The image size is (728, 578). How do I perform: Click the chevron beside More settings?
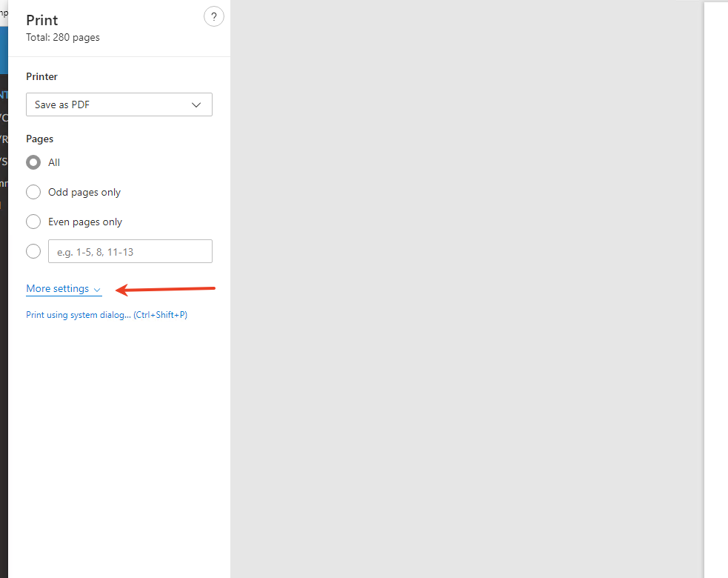[x=97, y=290]
